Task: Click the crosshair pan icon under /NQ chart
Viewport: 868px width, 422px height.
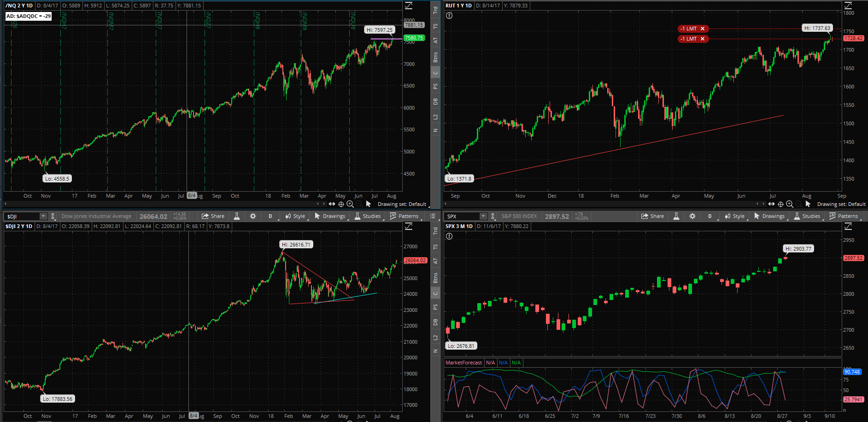Action: 341,204
